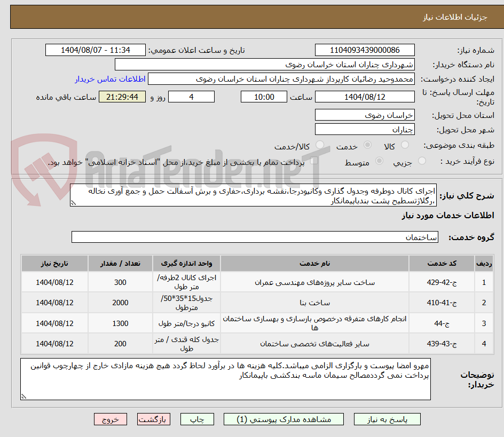The height and width of the screenshot is (437, 504).
Task: Click the تاریخ نیاز column header
Action: point(54,264)
